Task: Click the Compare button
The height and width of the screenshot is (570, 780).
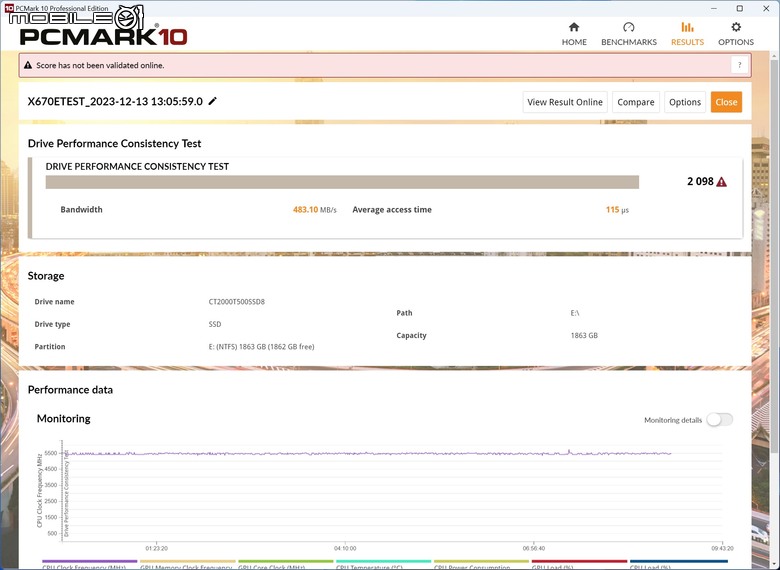Action: pos(636,102)
